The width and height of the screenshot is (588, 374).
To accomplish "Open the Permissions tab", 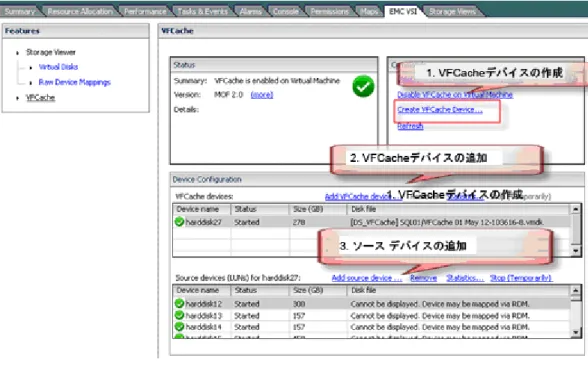I will click(329, 11).
